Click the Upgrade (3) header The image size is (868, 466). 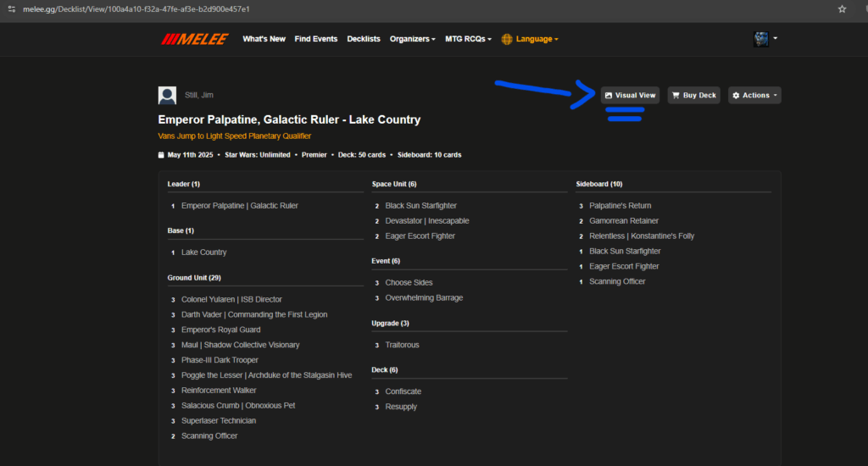390,323
